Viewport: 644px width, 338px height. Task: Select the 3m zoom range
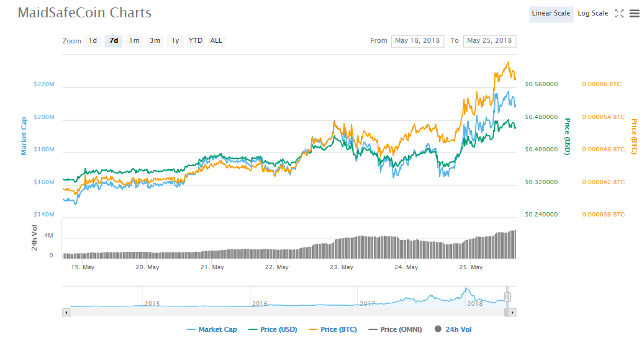[x=155, y=40]
